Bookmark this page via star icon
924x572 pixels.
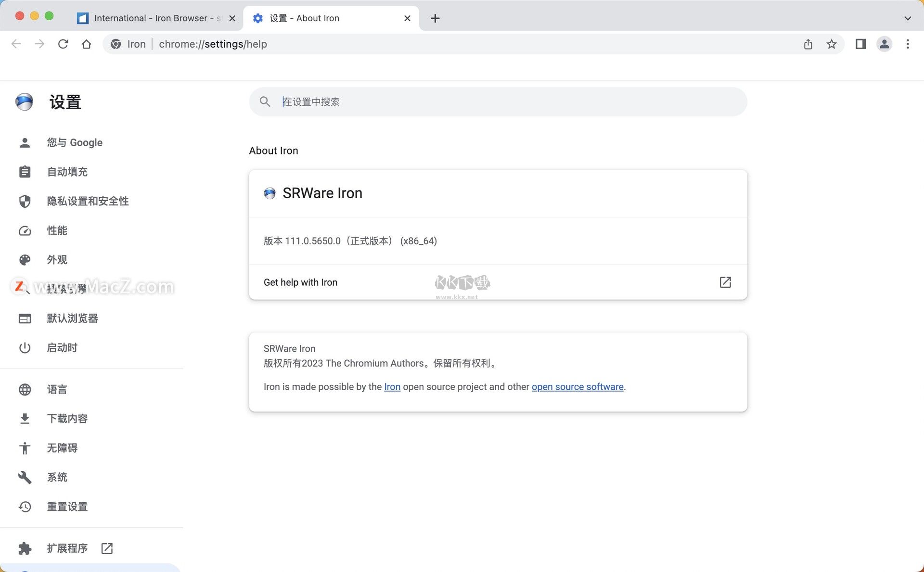(832, 44)
